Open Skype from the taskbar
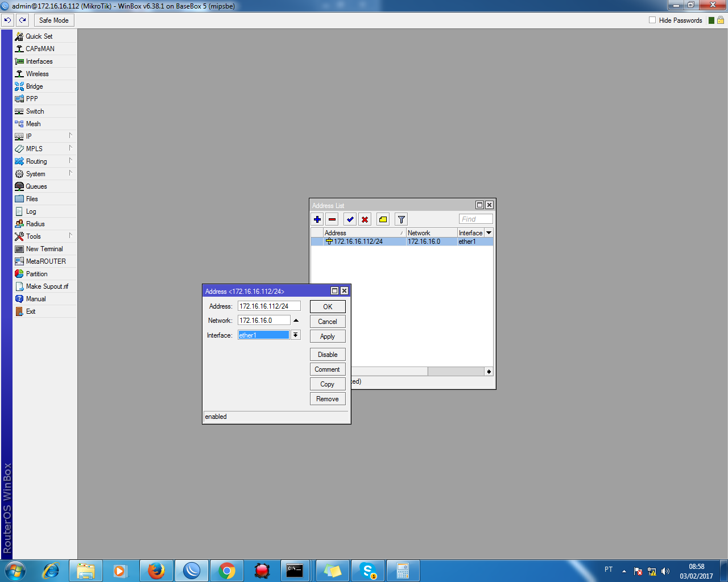The width and height of the screenshot is (728, 582). pyautogui.click(x=368, y=571)
